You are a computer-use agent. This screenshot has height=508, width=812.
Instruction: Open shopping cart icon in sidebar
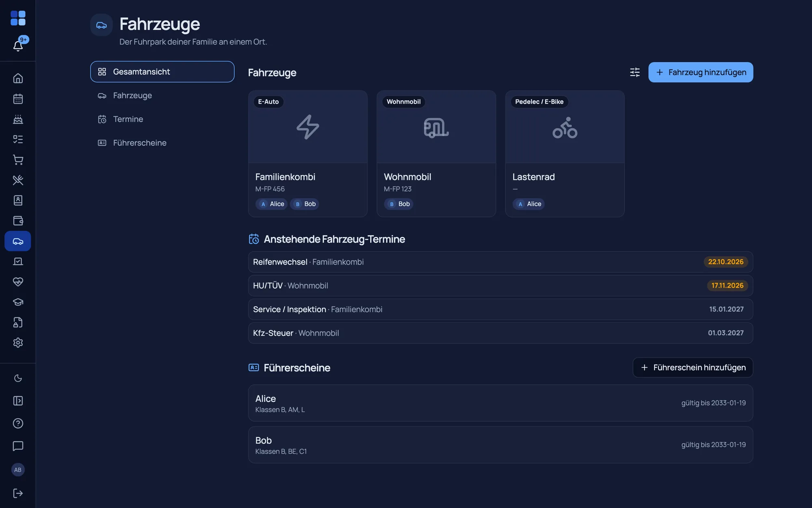(18, 160)
